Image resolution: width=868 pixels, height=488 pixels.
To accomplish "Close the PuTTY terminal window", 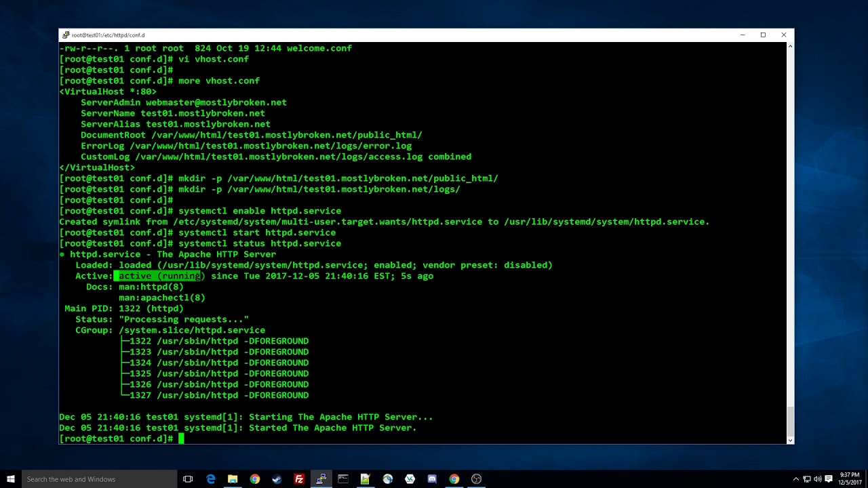I will [x=784, y=35].
